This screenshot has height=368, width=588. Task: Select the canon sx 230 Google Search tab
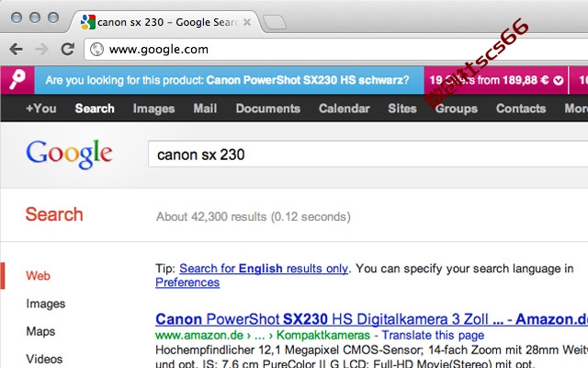pos(165,22)
